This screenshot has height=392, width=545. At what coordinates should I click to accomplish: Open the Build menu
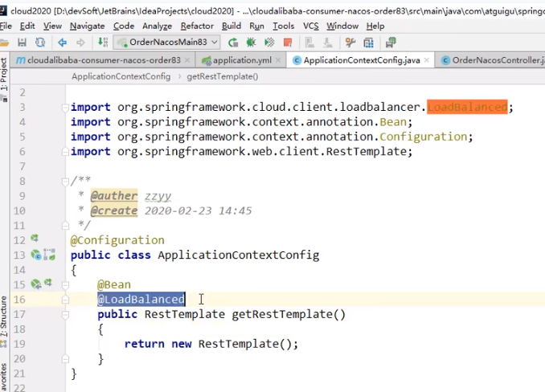[232, 26]
